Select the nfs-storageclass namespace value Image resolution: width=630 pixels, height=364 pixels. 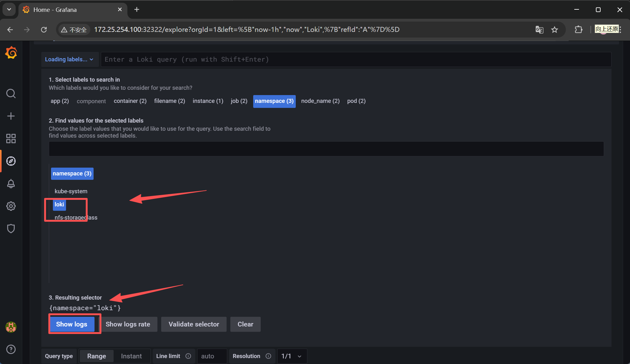(76, 218)
